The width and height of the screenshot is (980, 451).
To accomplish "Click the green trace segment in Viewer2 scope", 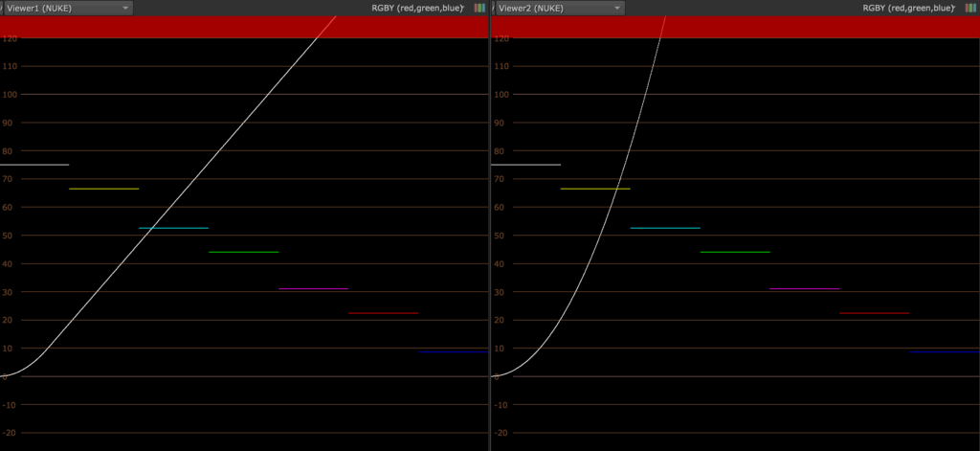I will coord(735,252).
